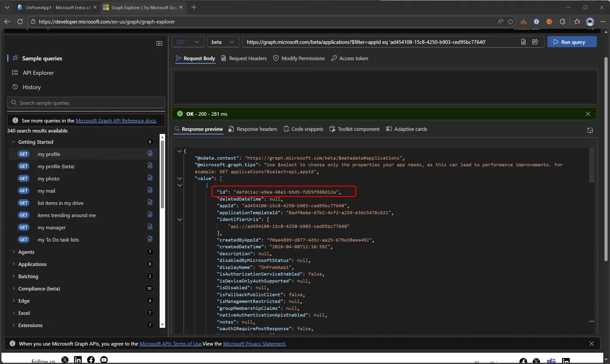Click the share query icon

click(535, 42)
